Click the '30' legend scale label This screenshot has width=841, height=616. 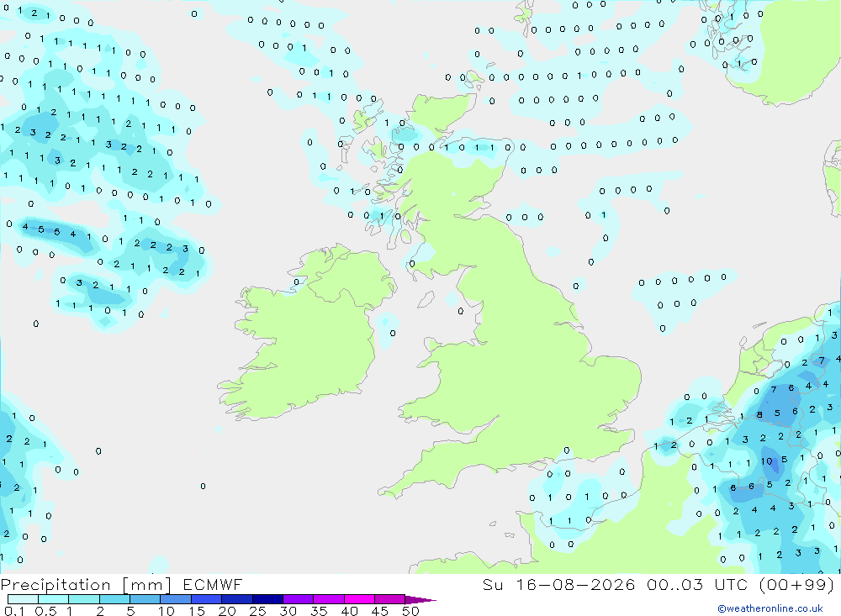point(288,611)
